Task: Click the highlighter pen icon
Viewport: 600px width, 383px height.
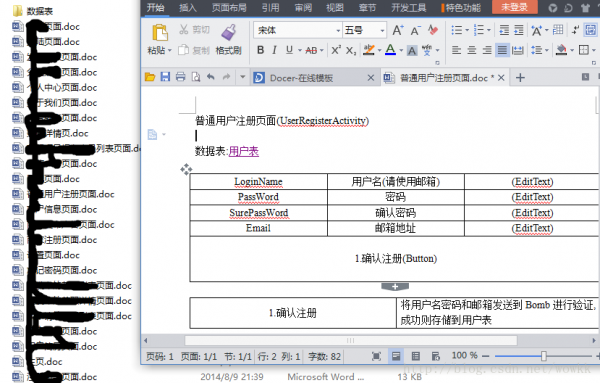Action: [x=369, y=50]
